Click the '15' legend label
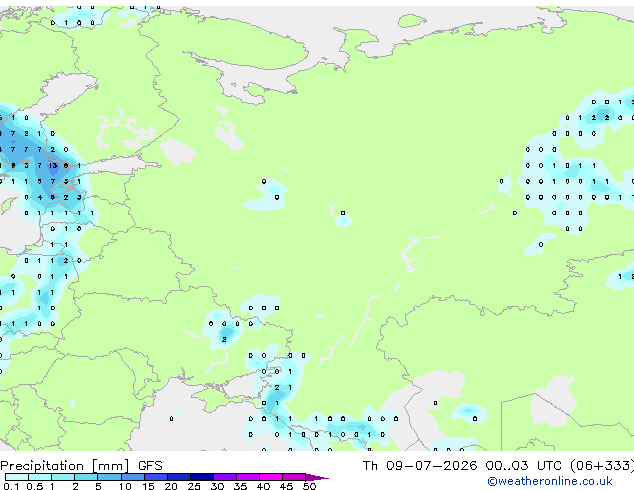 (x=148, y=486)
